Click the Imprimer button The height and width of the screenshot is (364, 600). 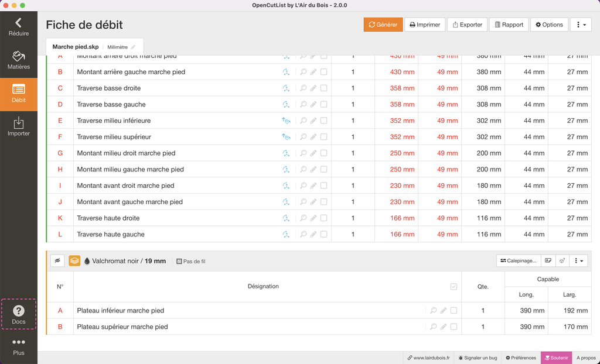click(425, 25)
